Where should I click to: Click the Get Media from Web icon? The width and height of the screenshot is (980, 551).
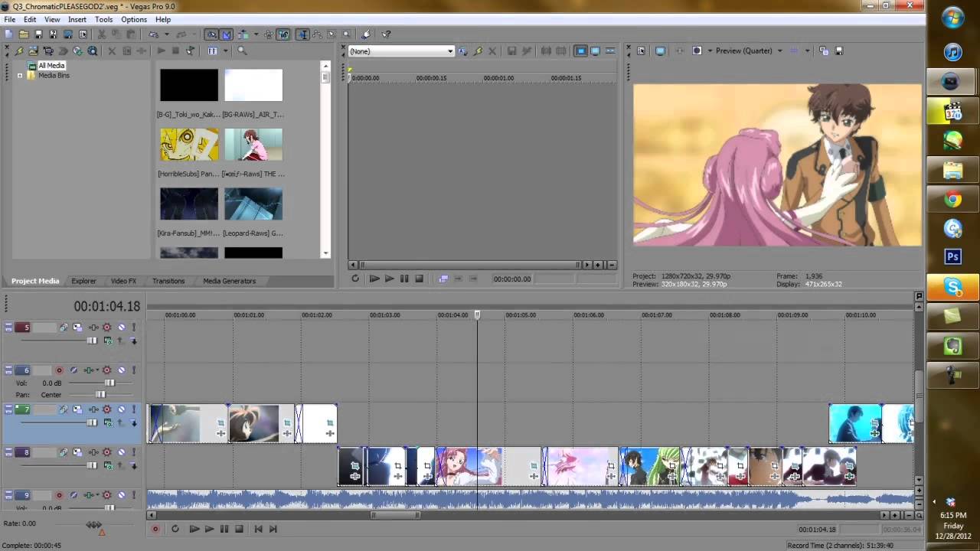coord(92,51)
